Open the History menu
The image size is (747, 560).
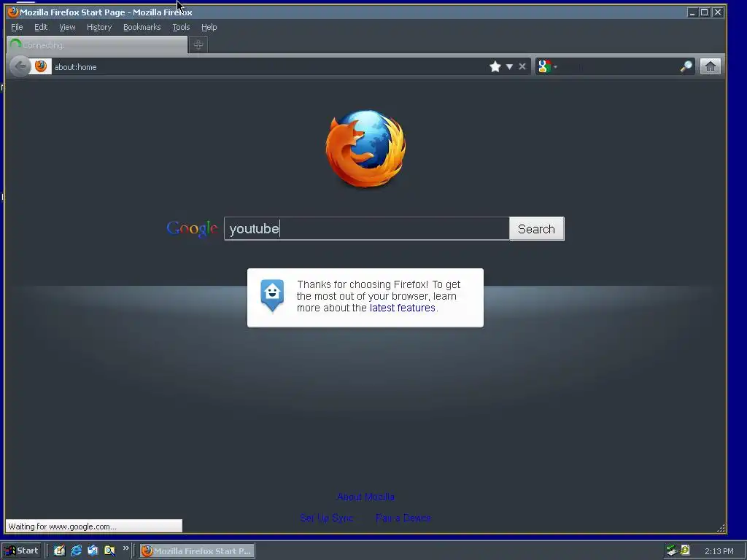point(99,27)
